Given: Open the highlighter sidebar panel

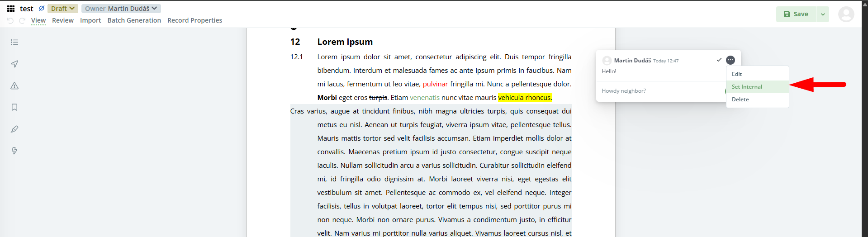Looking at the screenshot, I should [x=14, y=129].
